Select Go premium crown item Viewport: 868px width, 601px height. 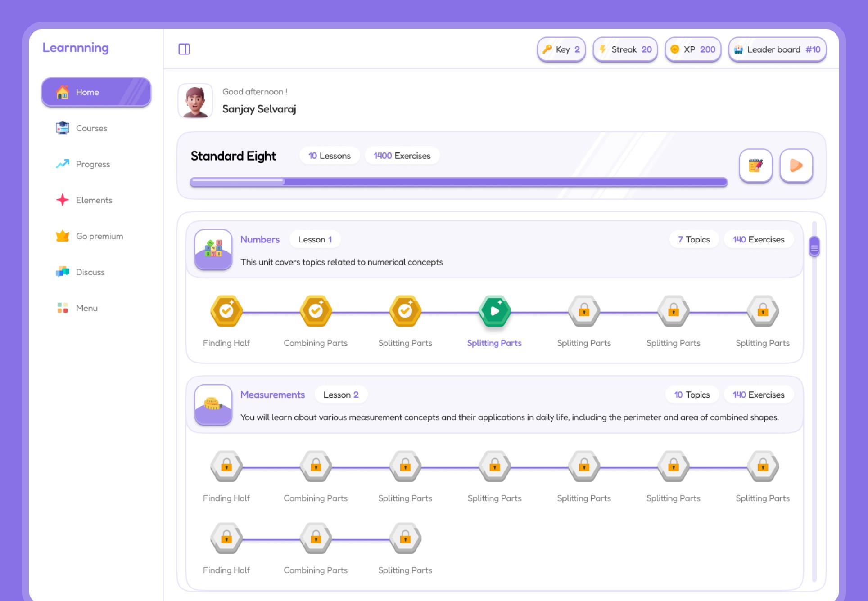(99, 236)
